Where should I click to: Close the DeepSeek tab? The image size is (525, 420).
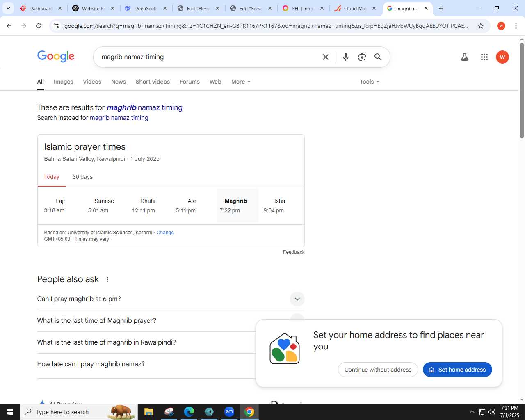(165, 8)
